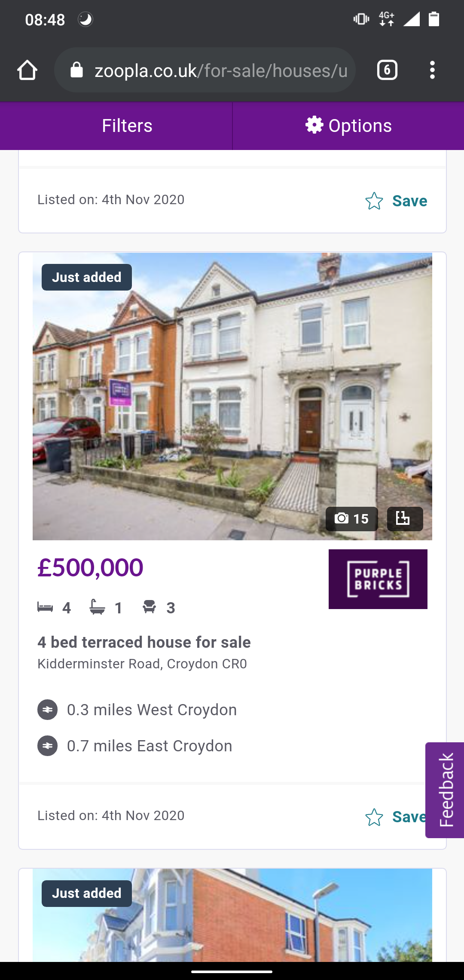The width and height of the screenshot is (464, 980).
Task: Click the Options gear icon
Action: pos(314,125)
